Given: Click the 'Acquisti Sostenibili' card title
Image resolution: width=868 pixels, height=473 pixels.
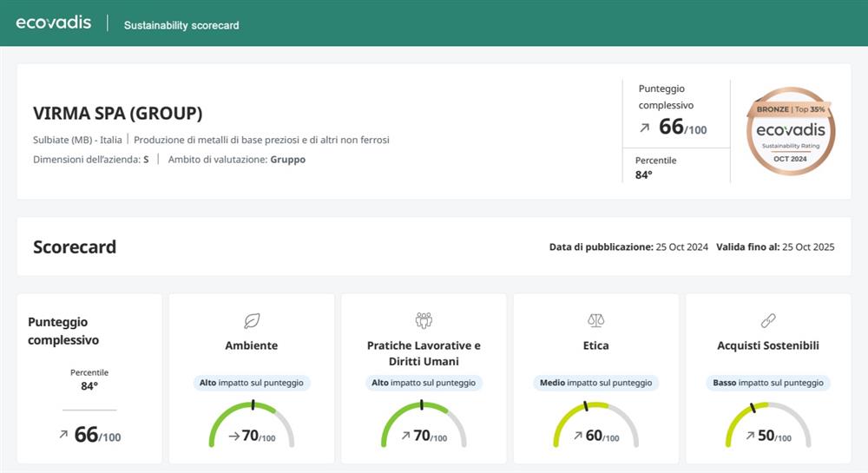Looking at the screenshot, I should point(768,345).
